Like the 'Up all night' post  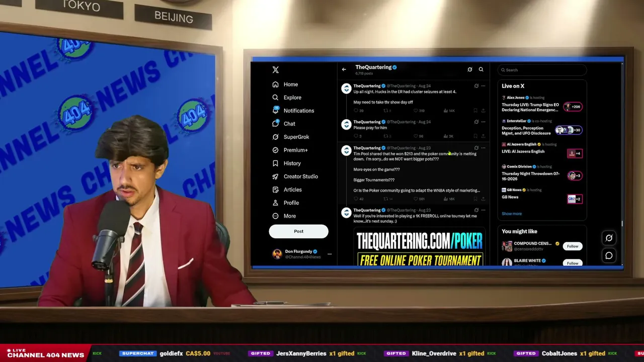pyautogui.click(x=419, y=111)
